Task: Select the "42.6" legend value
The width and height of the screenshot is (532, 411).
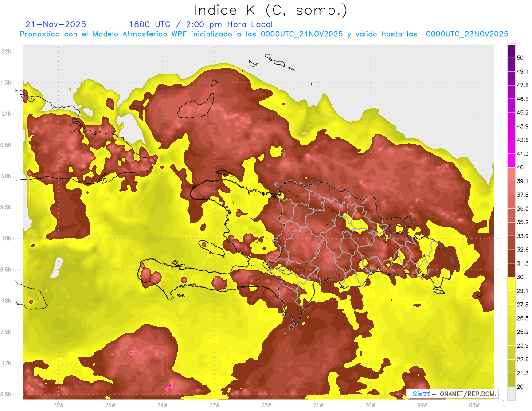Action: point(523,140)
